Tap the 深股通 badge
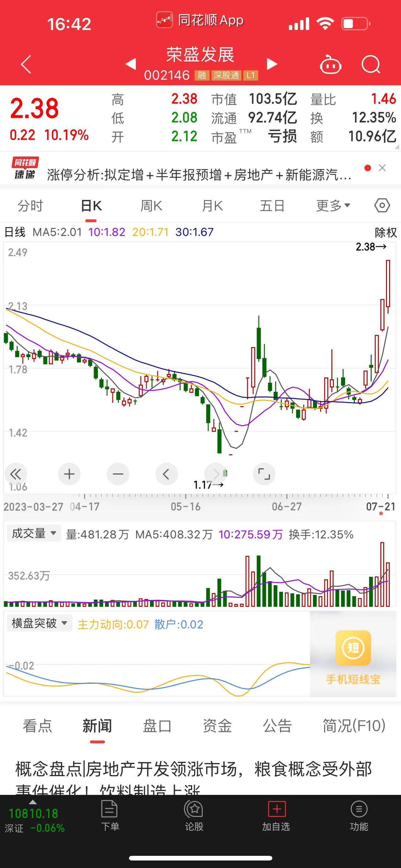Viewport: 401px width, 868px height. point(226,76)
